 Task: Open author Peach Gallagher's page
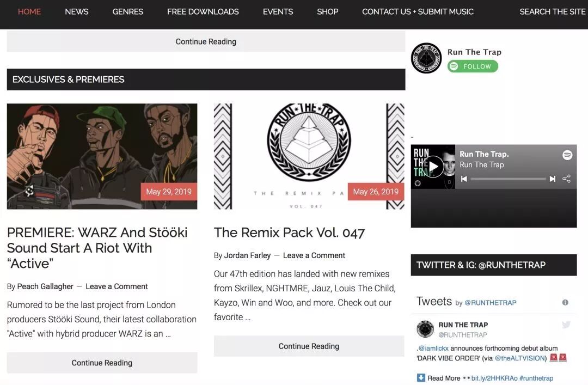[x=45, y=286]
